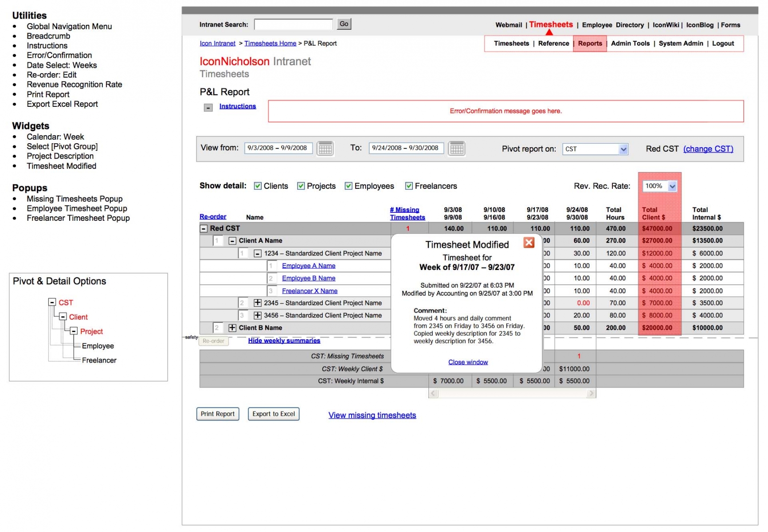This screenshot has height=532, width=768.
Task: Click the # Missing Timesheets header link
Action: click(408, 214)
